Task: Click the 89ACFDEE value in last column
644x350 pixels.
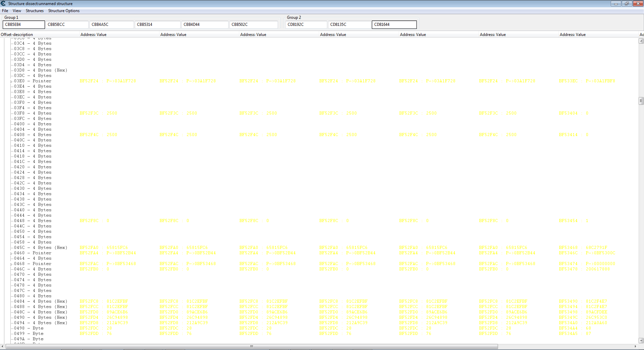Action: pyautogui.click(x=596, y=312)
